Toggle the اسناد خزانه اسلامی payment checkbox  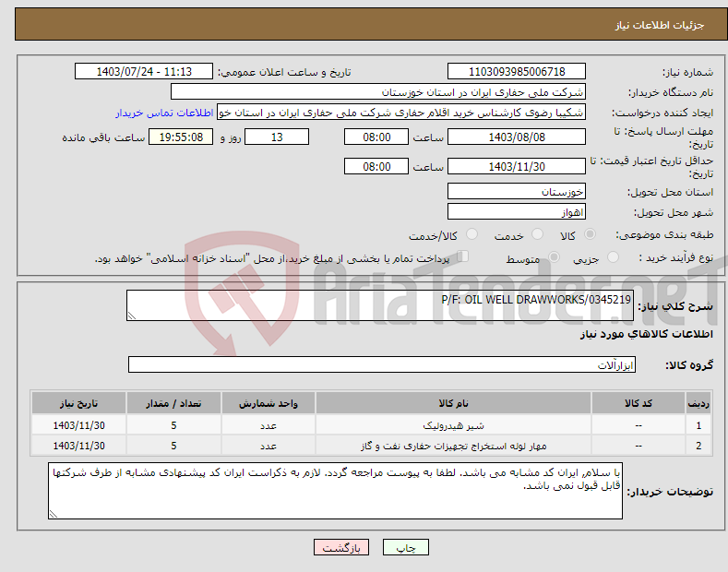point(463,256)
